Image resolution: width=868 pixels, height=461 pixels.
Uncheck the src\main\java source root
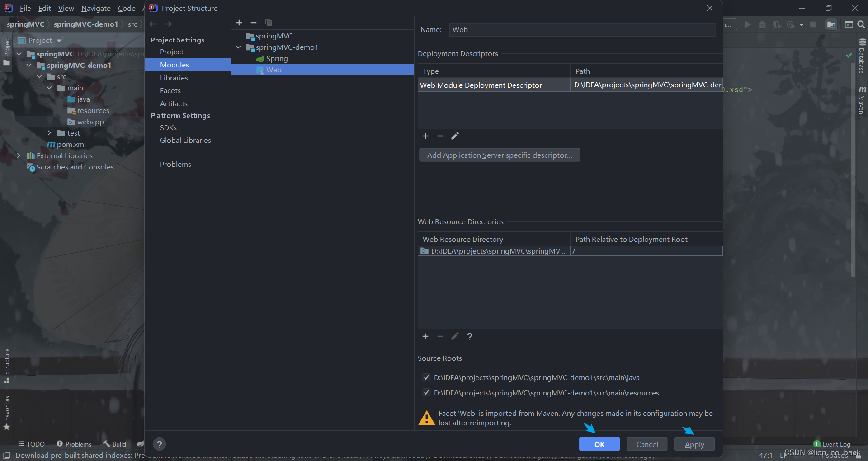coord(426,377)
